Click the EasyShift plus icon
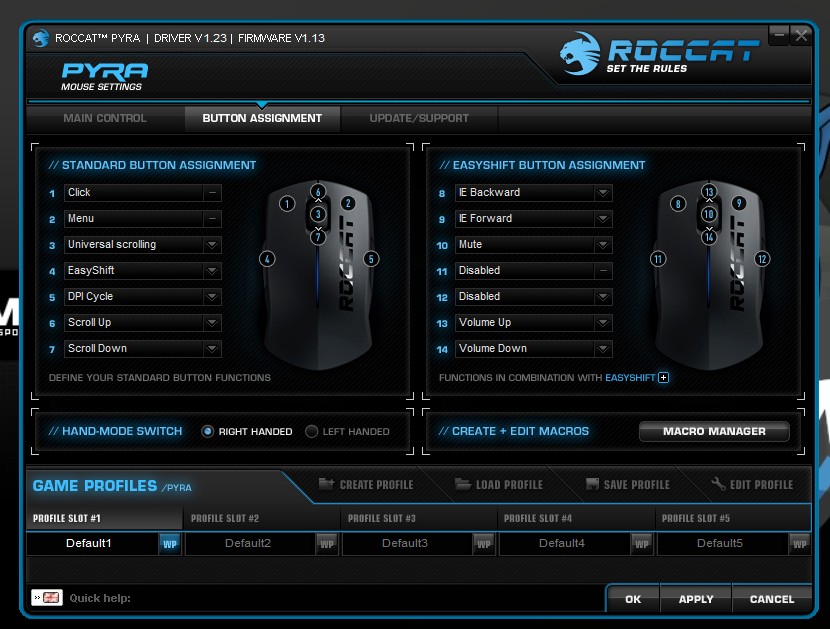Viewport: 830px width, 629px height. (663, 378)
